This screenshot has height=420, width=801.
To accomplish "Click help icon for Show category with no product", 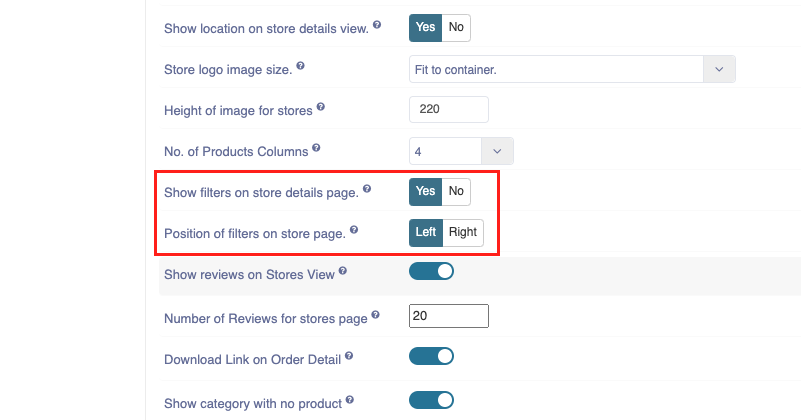I will 349,399.
